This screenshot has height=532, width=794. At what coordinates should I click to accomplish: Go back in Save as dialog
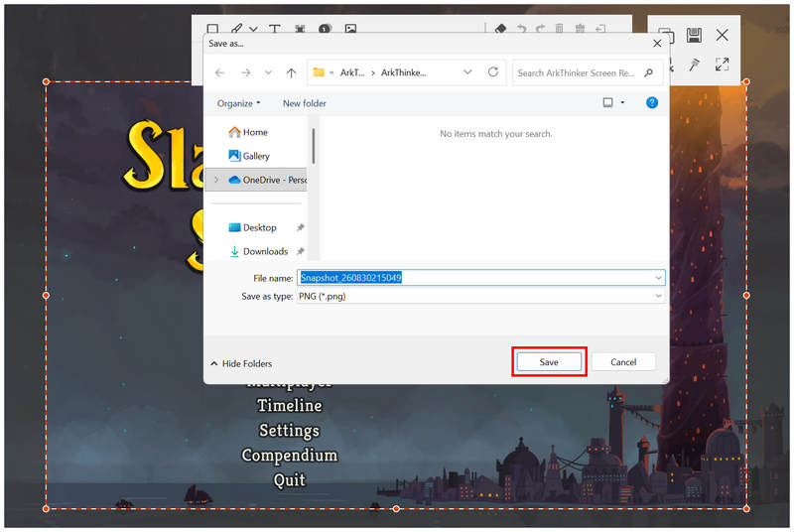[219, 72]
